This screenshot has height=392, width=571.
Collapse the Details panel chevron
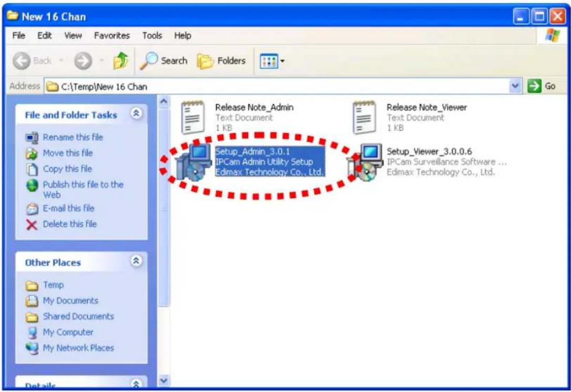pyautogui.click(x=136, y=384)
